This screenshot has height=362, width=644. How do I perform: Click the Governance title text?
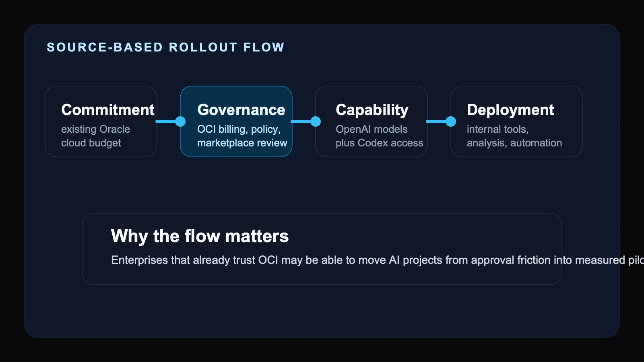(241, 110)
